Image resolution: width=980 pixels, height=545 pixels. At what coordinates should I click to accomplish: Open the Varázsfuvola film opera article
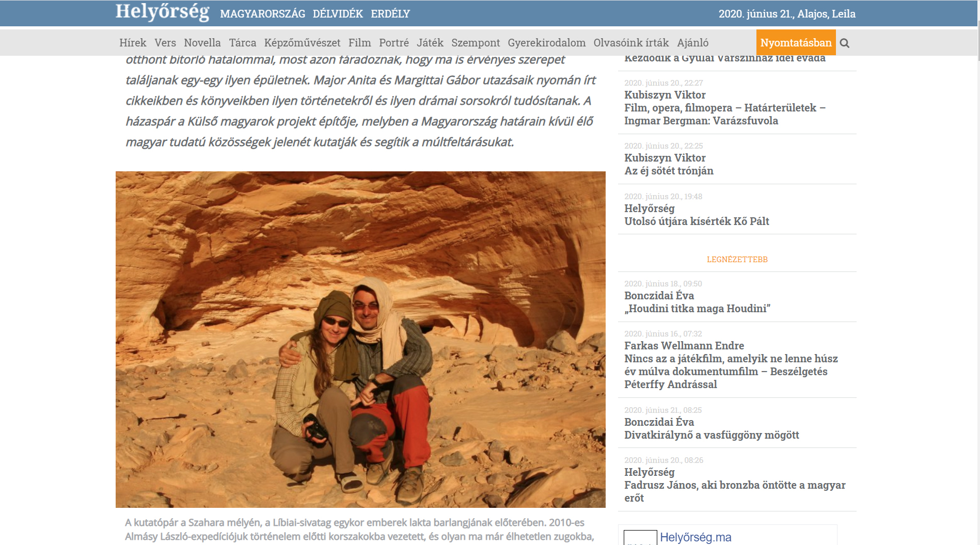pyautogui.click(x=725, y=114)
